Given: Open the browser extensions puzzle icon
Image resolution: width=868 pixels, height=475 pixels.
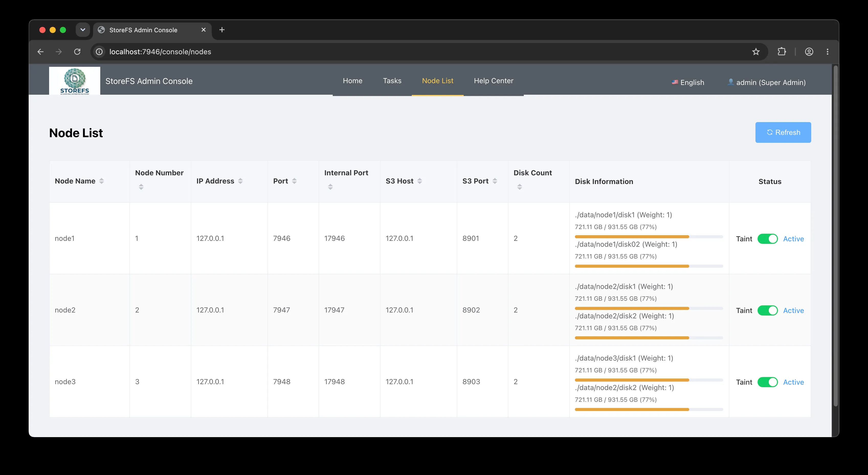Looking at the screenshot, I should 782,52.
